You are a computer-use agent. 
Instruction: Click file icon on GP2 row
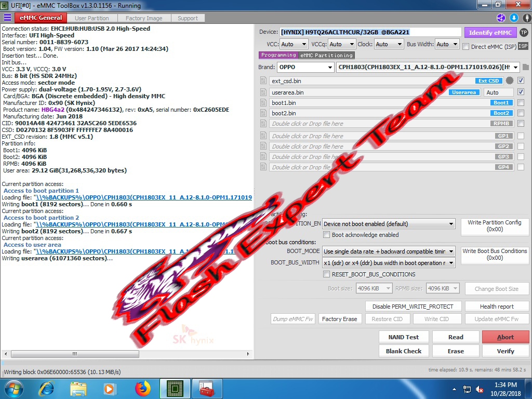(x=263, y=146)
